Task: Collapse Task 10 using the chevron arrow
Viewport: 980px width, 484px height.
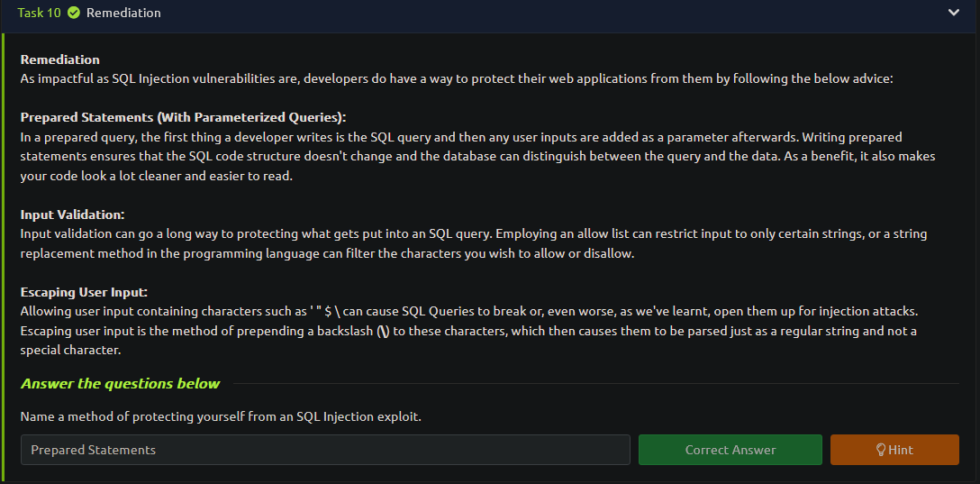Action: click(953, 13)
